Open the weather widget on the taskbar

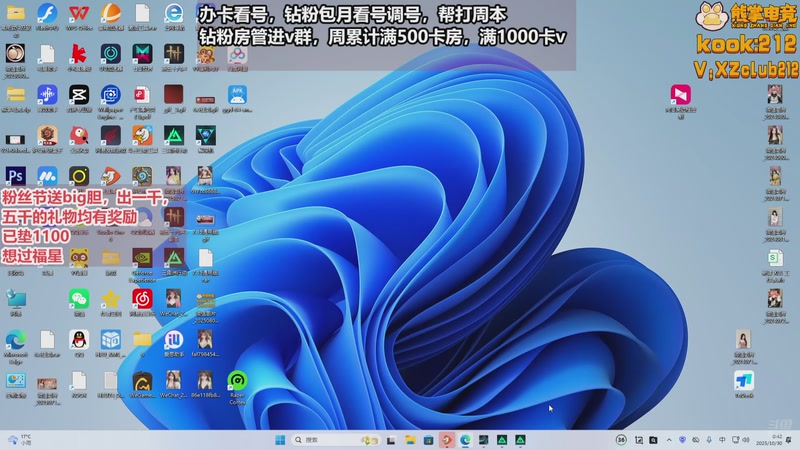pos(19,440)
